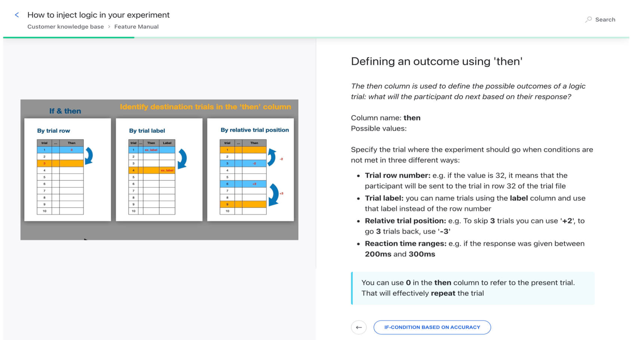Click the 'Label' column header cell
The height and width of the screenshot is (340, 644).
click(167, 143)
